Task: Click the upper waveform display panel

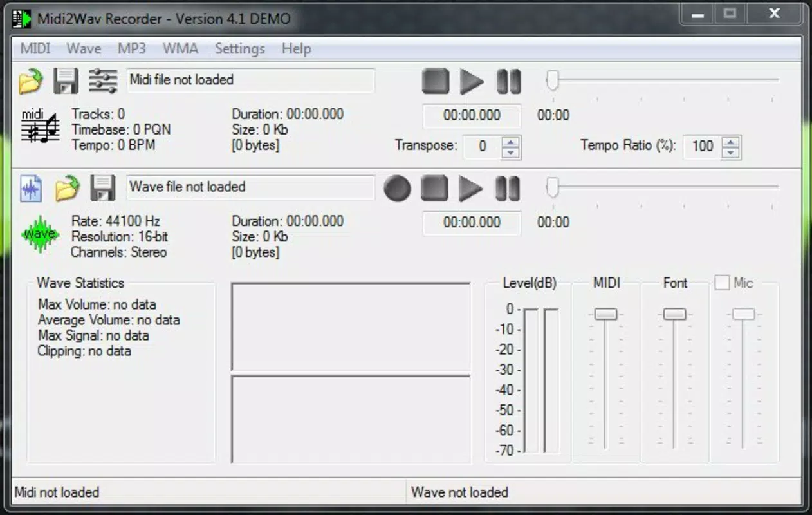Action: (351, 326)
